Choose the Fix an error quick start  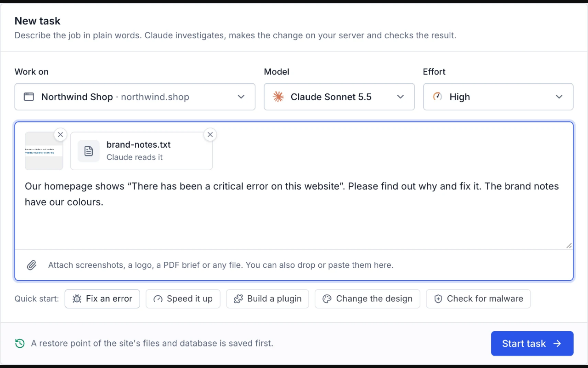tap(102, 299)
